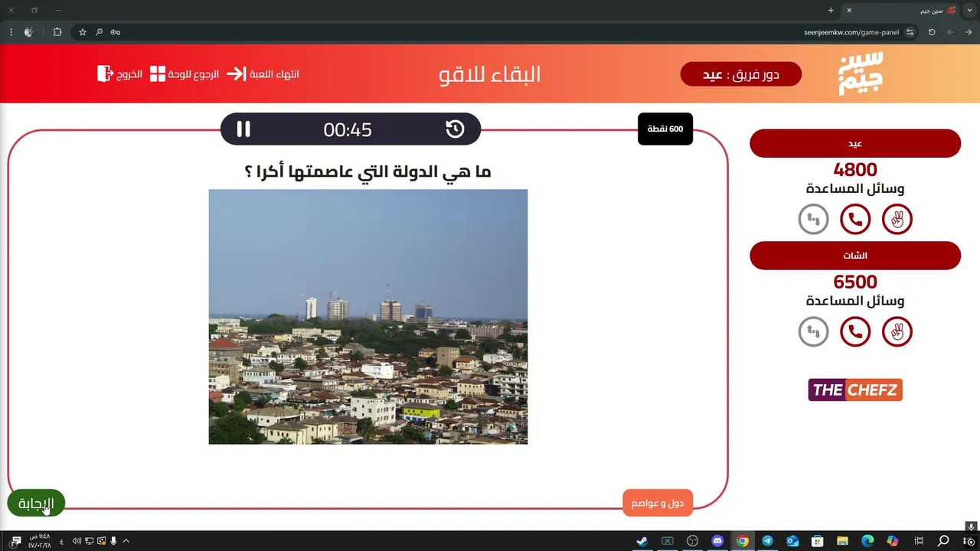Click the الشات team name bar

(855, 256)
